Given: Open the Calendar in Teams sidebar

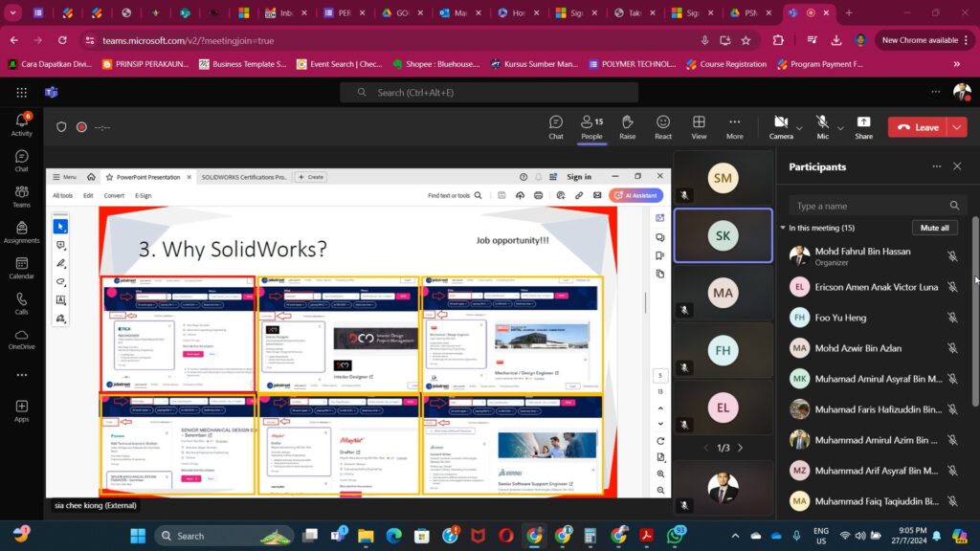Looking at the screenshot, I should (21, 268).
